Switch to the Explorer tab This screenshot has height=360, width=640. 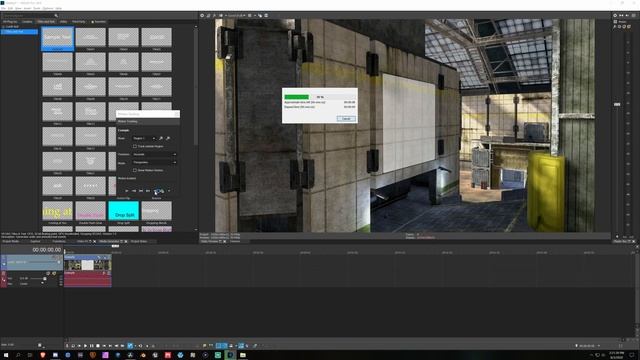click(x=36, y=241)
